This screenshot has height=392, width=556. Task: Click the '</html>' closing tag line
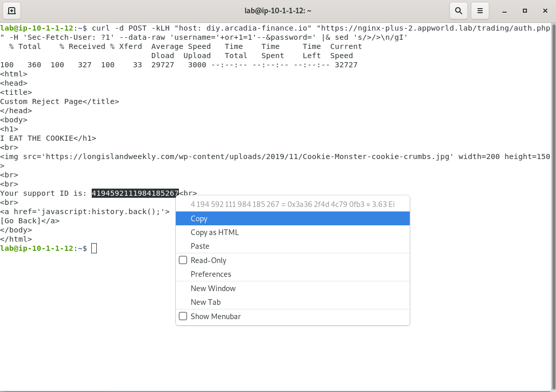point(16,239)
